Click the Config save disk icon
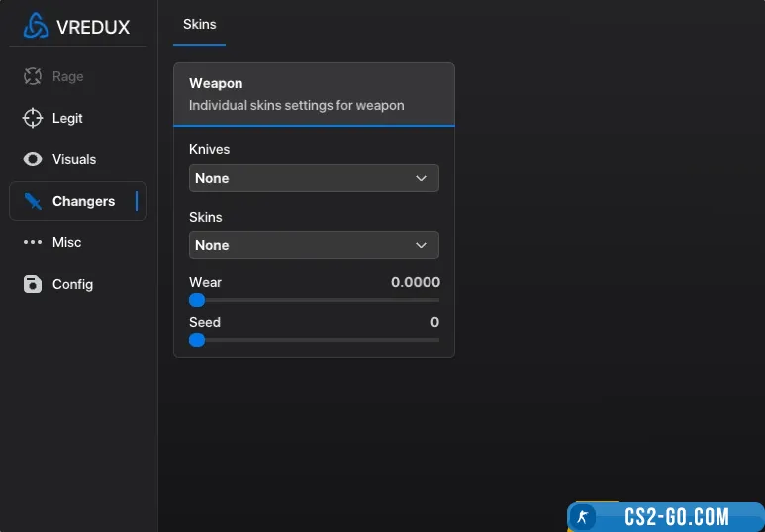 click(33, 284)
